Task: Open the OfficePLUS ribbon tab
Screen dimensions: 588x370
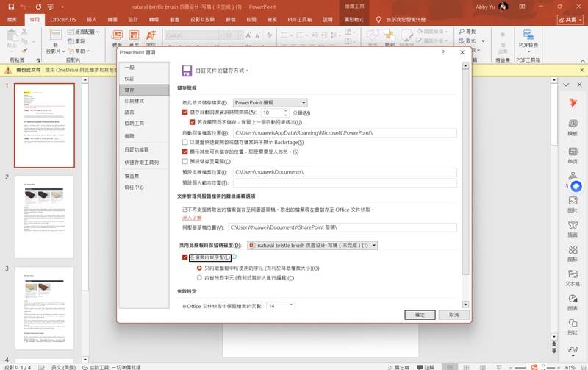Action: click(63, 20)
